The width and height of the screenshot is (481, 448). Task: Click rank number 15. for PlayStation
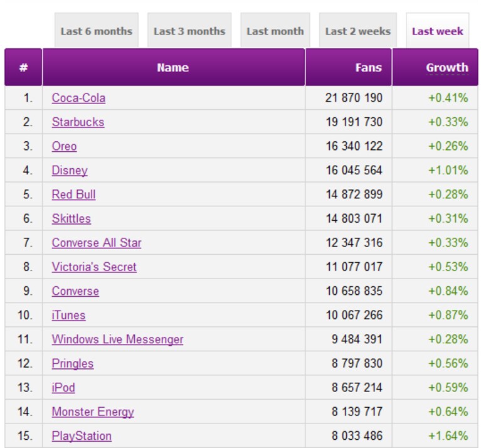[25, 436]
